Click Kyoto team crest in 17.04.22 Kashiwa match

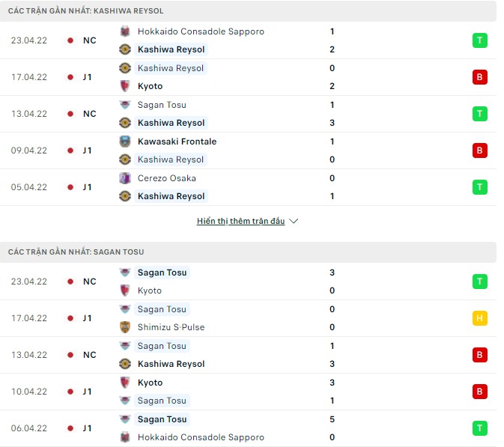point(125,86)
